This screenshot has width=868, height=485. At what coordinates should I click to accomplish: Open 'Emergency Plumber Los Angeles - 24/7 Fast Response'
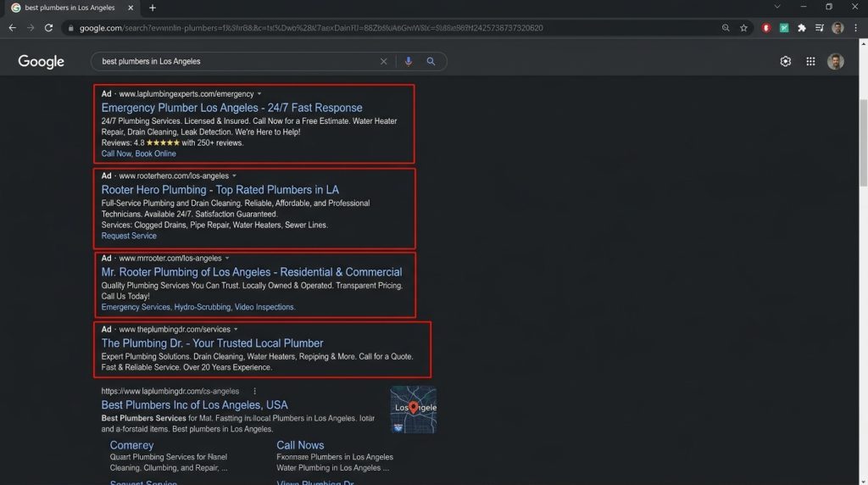coord(231,108)
